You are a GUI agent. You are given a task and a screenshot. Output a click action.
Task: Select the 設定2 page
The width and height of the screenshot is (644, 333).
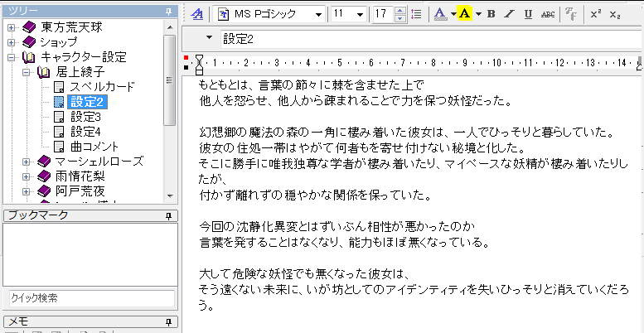click(x=89, y=102)
